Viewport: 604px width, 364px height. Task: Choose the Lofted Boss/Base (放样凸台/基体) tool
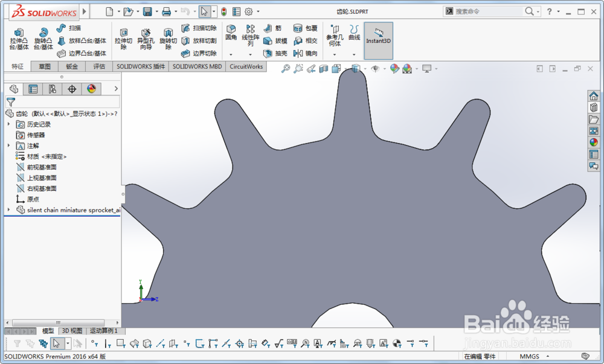(x=82, y=41)
